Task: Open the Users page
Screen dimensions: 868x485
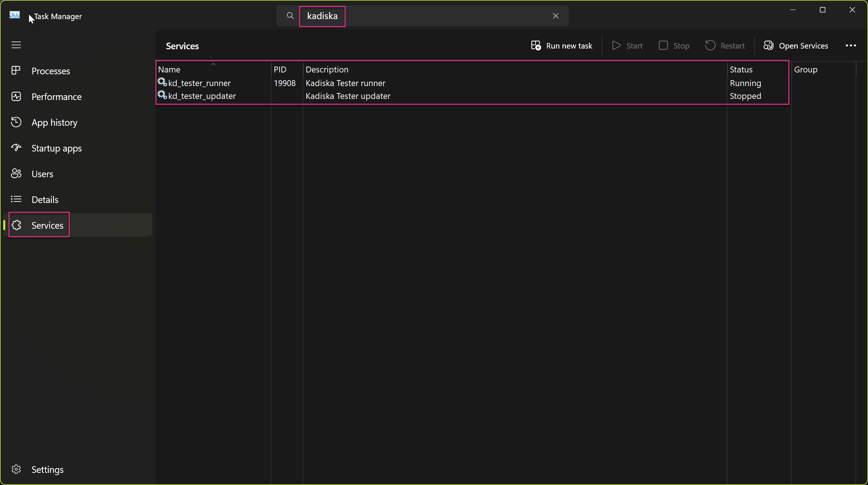Action: [78, 174]
